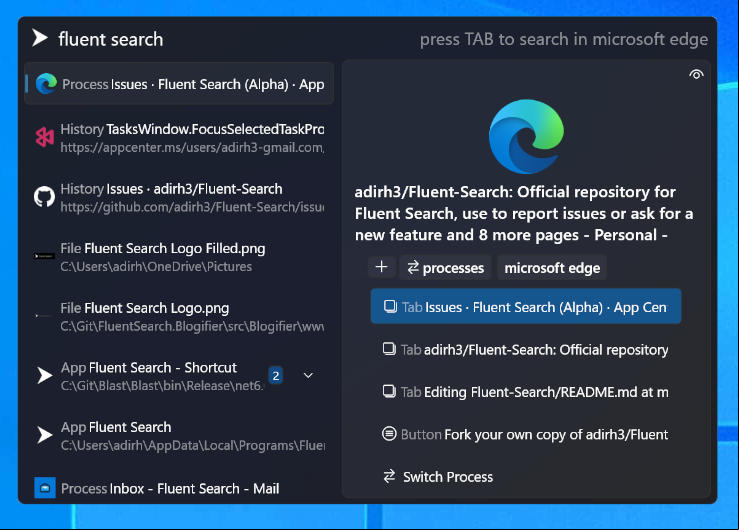Screen dimensions: 739x530
Task: Click arrow icon of App Fluent Search in AppData
Action: (x=44, y=435)
